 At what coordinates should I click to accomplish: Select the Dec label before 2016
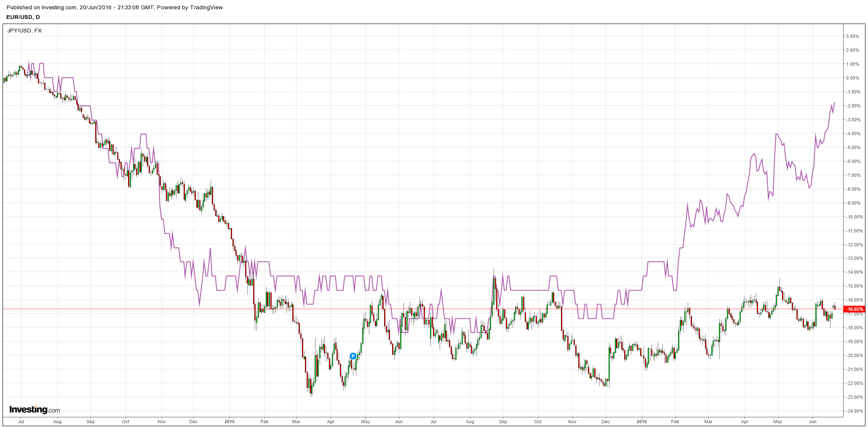click(x=605, y=421)
